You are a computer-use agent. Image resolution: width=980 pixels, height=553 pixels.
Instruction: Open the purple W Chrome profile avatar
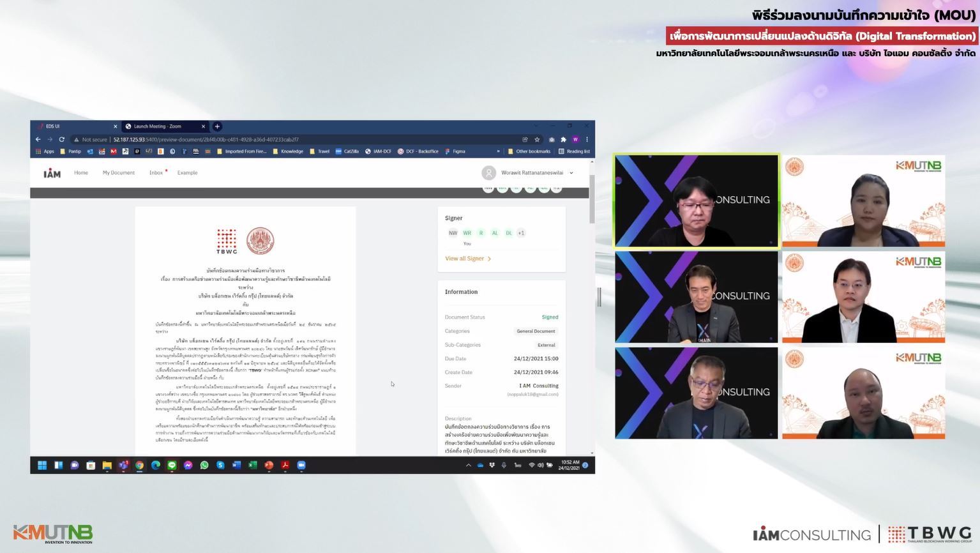575,139
